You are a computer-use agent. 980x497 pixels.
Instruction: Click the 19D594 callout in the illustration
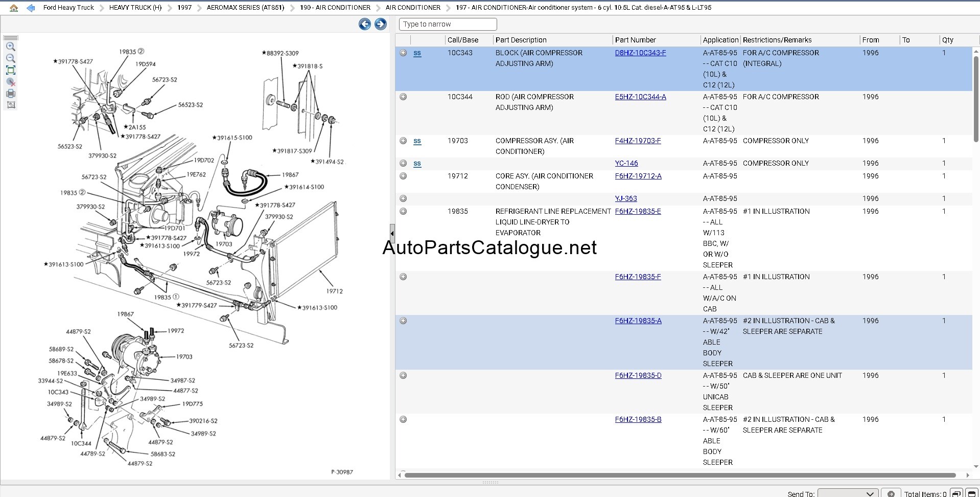[145, 64]
